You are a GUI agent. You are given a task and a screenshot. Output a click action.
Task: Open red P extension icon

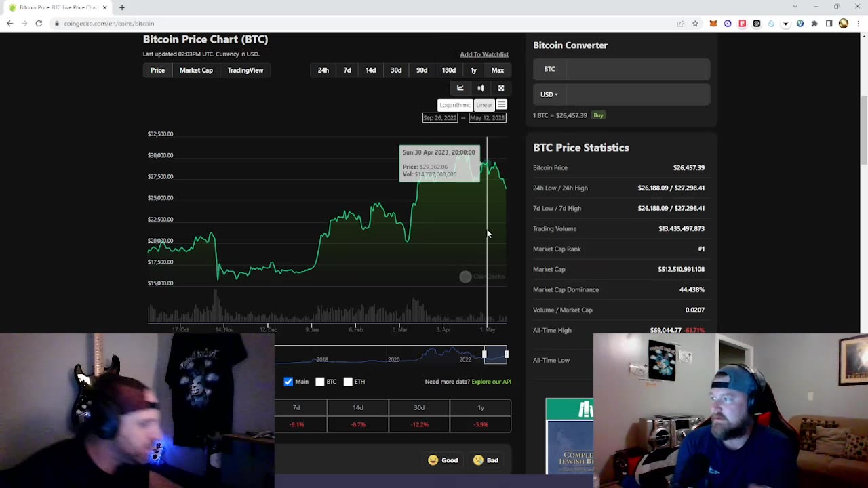[x=742, y=24]
